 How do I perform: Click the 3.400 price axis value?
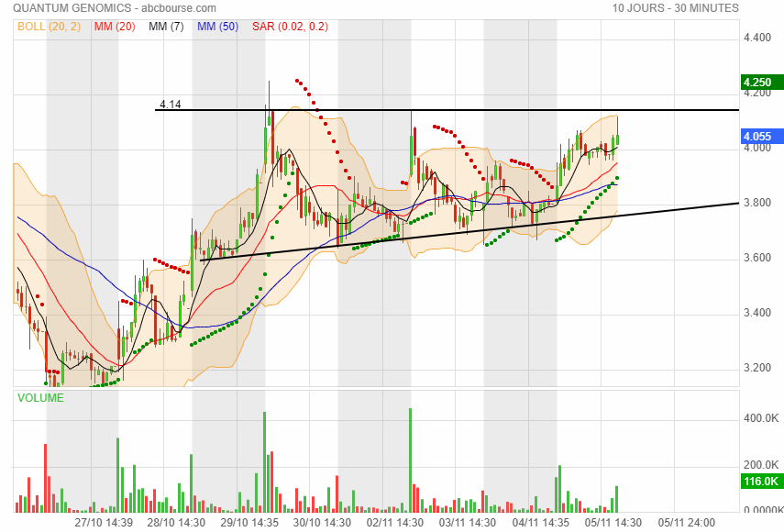[x=757, y=313]
